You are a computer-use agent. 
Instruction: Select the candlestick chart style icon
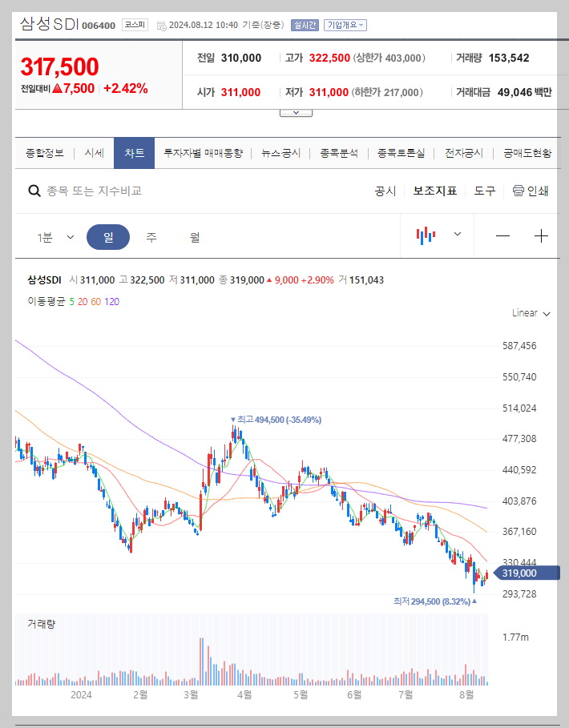tap(426, 235)
